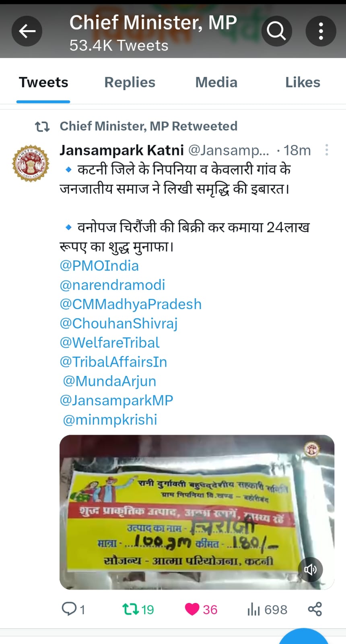Viewport: 346px width, 644px height.
Task: Open the Likes tab
Action: (x=303, y=83)
